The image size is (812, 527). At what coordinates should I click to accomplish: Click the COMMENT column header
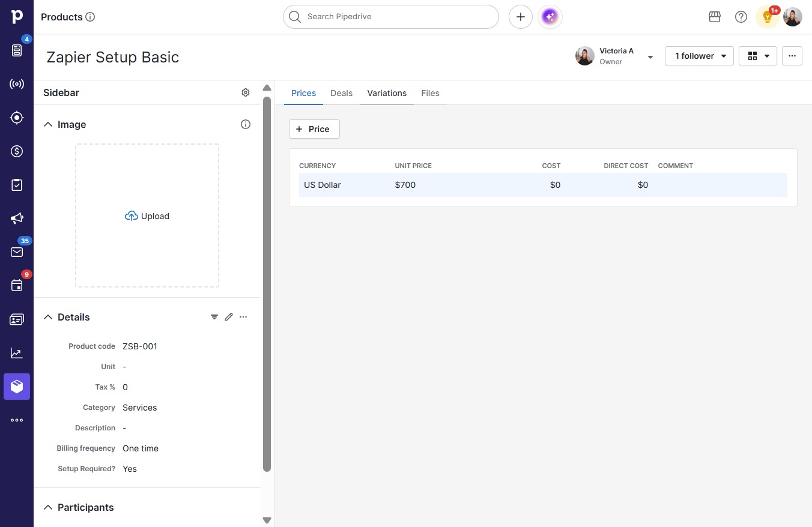(676, 166)
